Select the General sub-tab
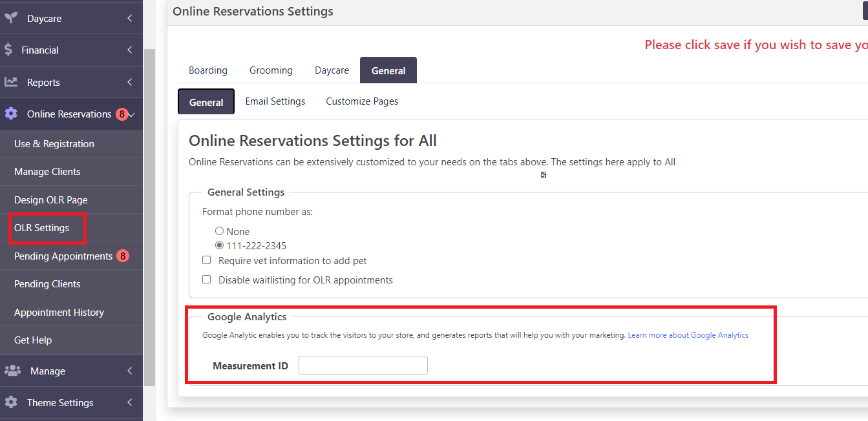The image size is (868, 421). [206, 102]
